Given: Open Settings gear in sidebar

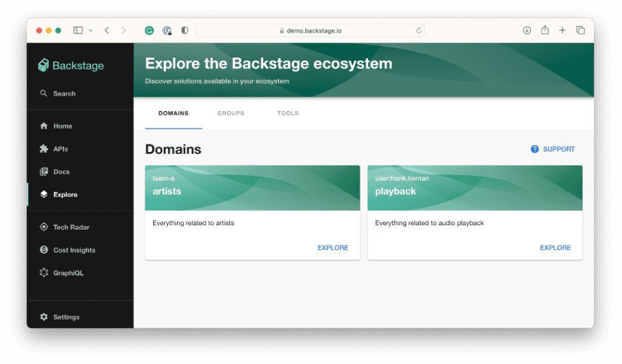Looking at the screenshot, I should (x=44, y=317).
